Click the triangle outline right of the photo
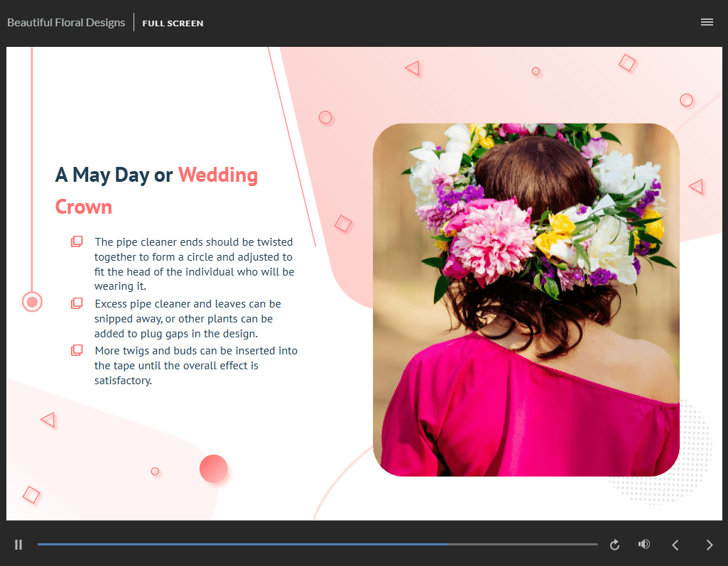 point(696,187)
